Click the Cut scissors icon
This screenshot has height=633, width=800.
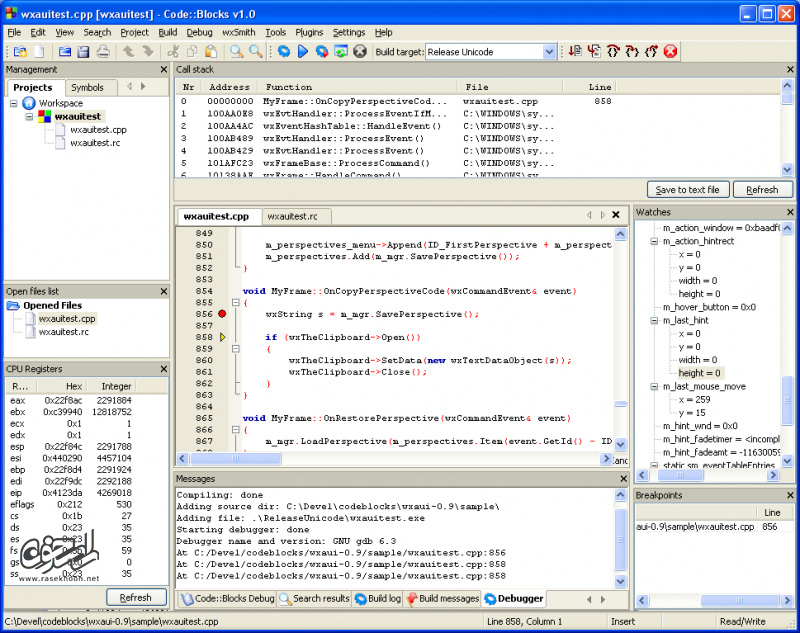173,52
